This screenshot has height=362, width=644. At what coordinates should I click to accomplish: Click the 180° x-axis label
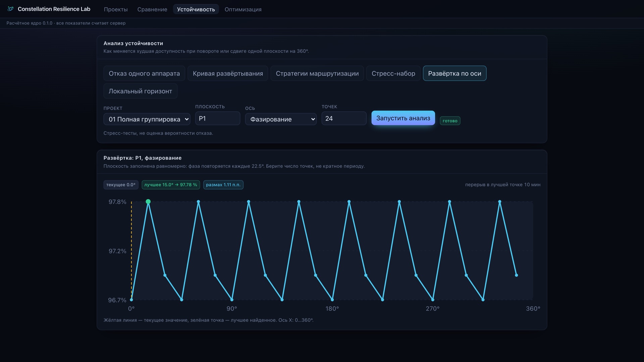332,309
